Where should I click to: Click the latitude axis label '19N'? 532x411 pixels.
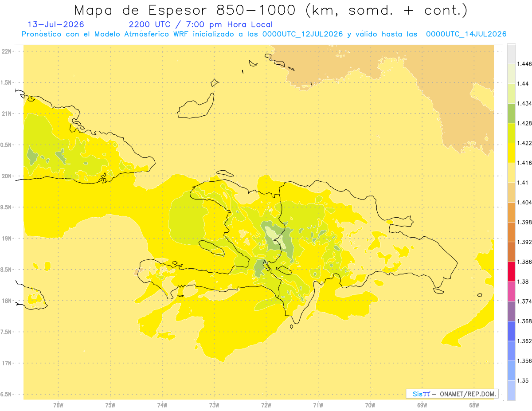7,239
